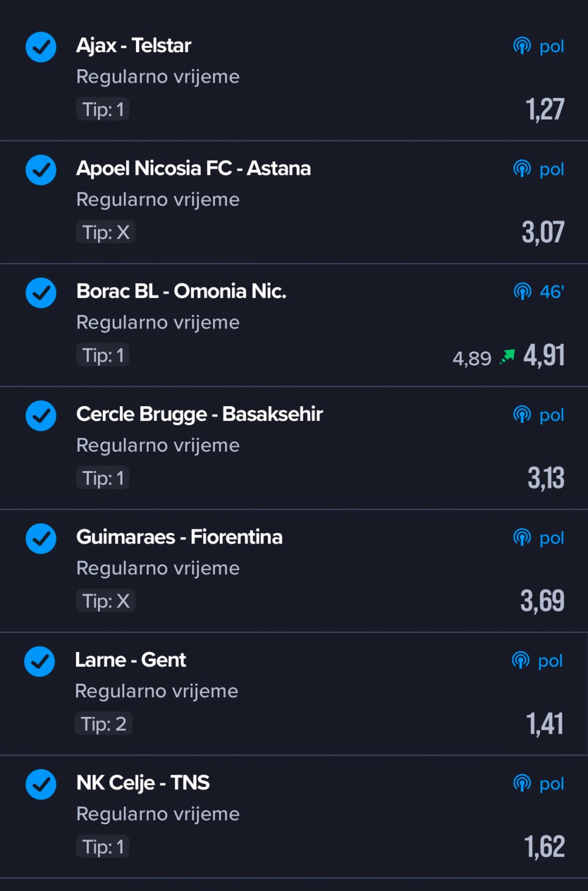Click odds 1,62 for NK Celje - TNS
Screen dimensions: 588x891
(545, 846)
